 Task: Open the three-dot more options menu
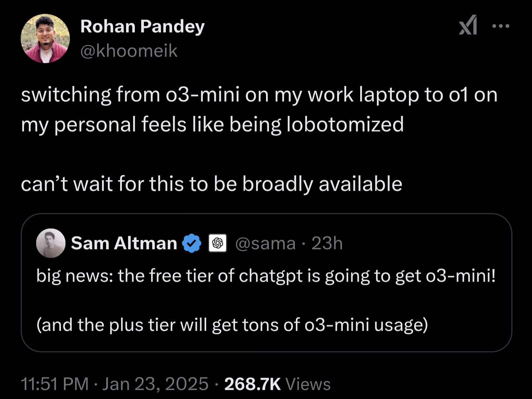(x=501, y=26)
